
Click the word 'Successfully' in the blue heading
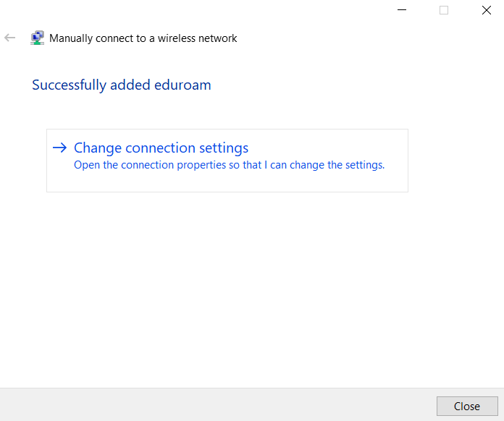69,85
